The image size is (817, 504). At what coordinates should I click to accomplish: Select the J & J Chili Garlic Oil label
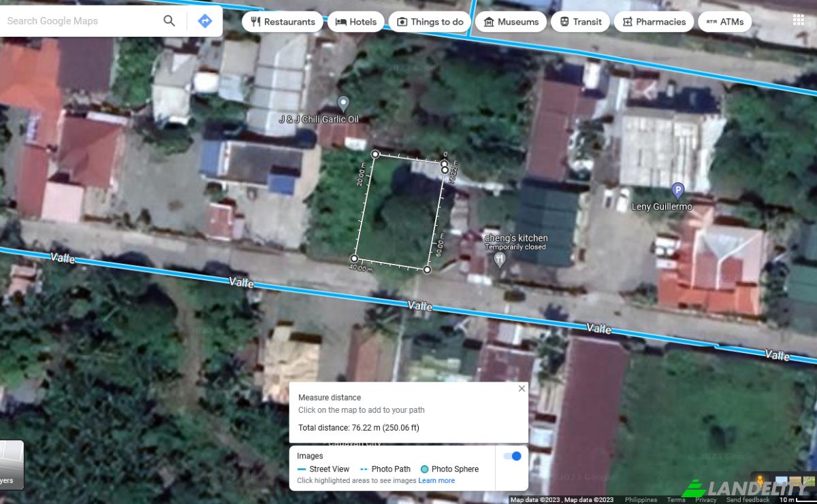click(x=319, y=119)
